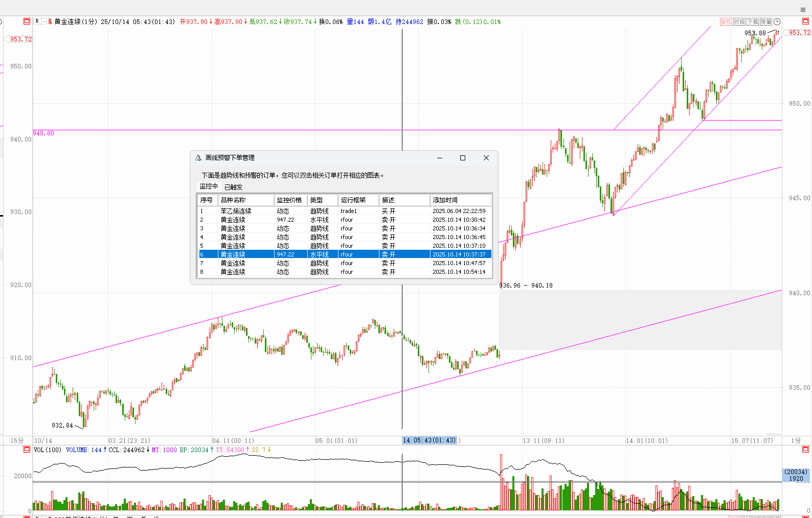Toggle the 限量 button
Screen dimensions: 812x518
(x=765, y=21)
